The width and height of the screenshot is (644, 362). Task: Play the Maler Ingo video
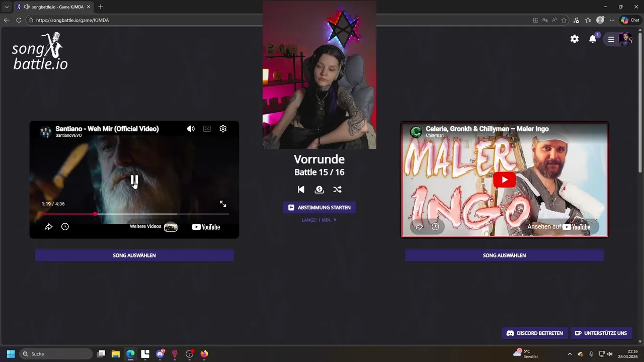(x=504, y=179)
